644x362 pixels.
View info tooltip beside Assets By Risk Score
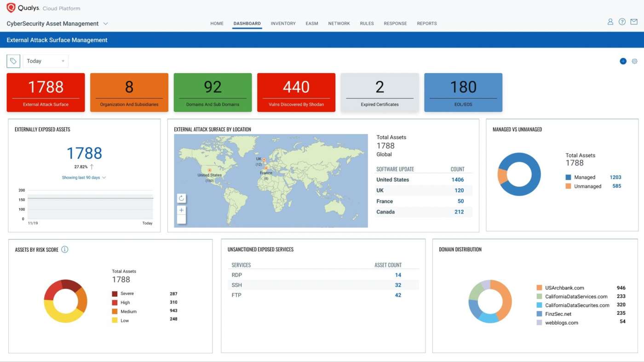(65, 249)
